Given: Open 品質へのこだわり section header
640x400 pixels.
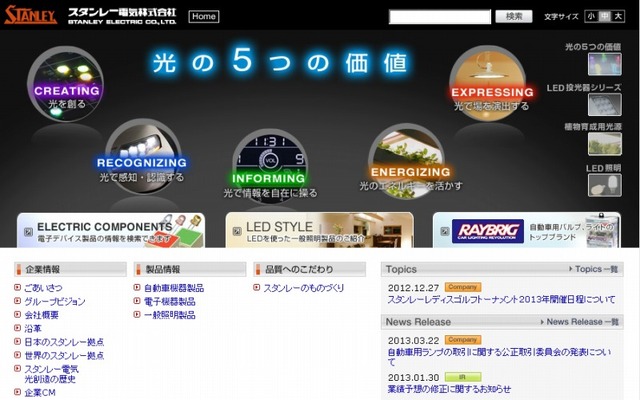Looking at the screenshot, I should tap(309, 269).
